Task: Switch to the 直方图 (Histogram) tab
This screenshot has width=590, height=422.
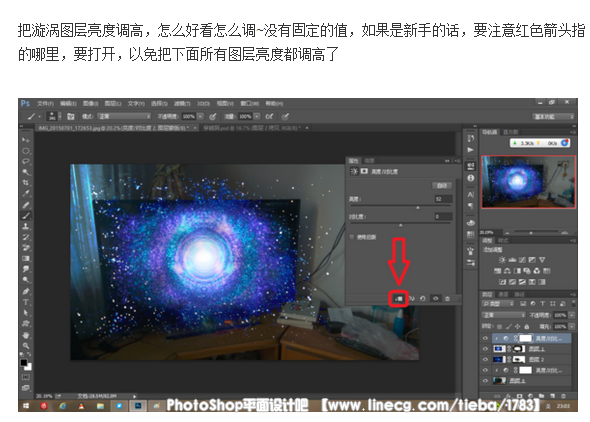Action: [x=511, y=132]
